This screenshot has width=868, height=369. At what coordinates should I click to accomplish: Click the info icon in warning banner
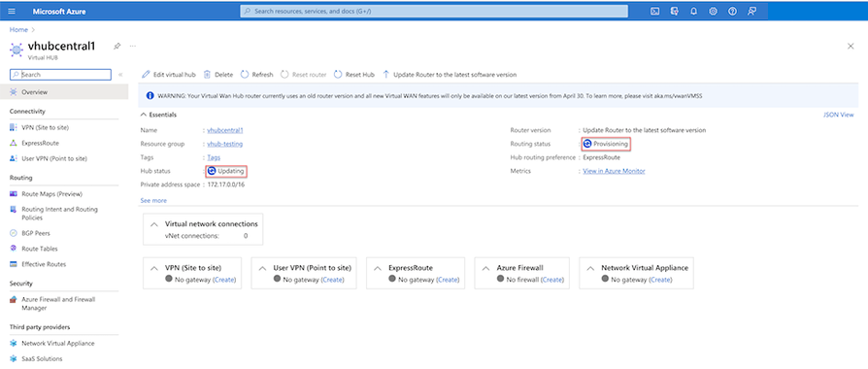150,96
